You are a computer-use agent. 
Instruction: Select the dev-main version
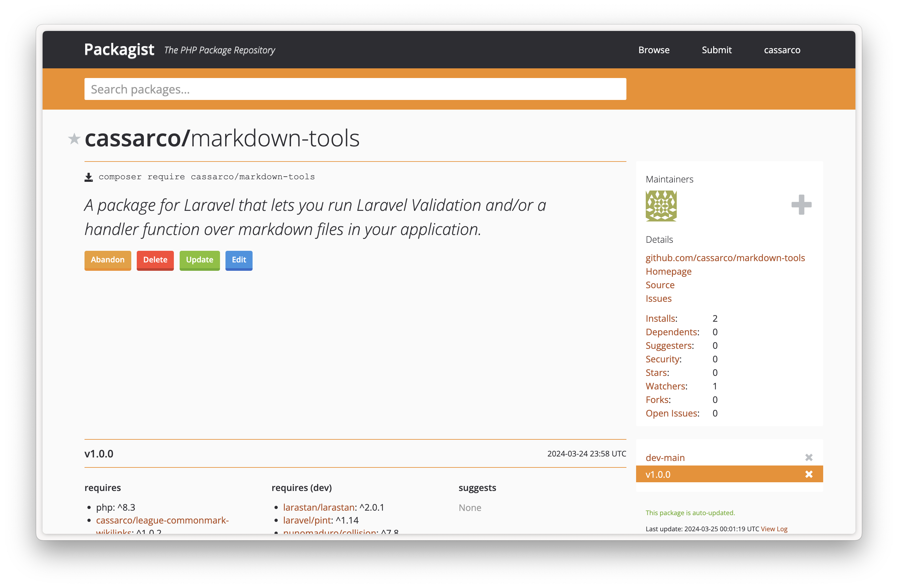pos(665,457)
